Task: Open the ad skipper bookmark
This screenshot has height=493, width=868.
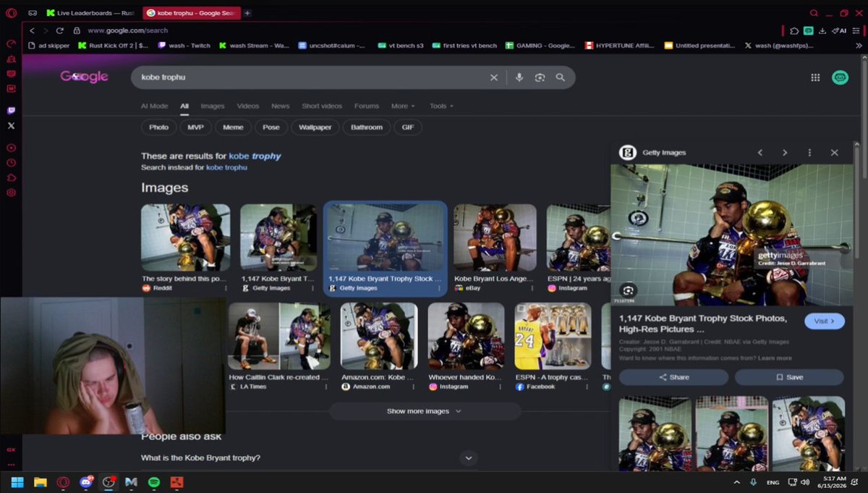Action: click(x=48, y=45)
